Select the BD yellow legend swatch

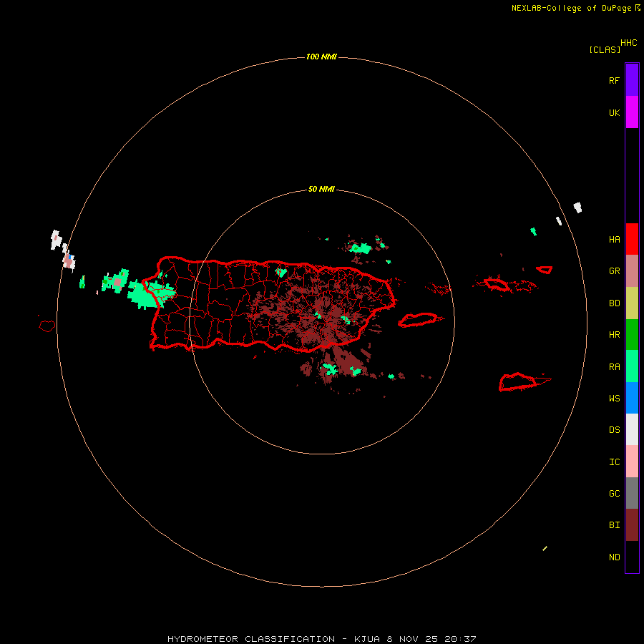pos(632,303)
